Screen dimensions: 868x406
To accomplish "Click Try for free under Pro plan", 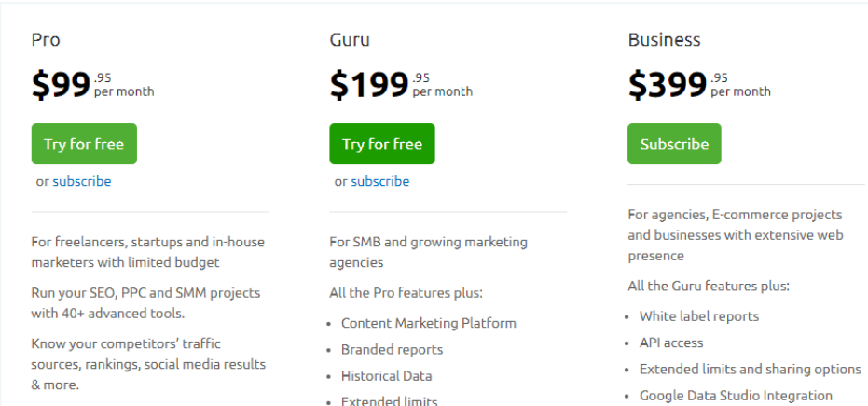I will (84, 144).
